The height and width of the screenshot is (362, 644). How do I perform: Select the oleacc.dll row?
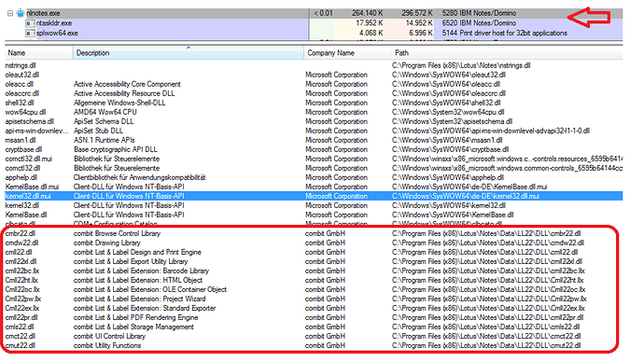click(314, 84)
